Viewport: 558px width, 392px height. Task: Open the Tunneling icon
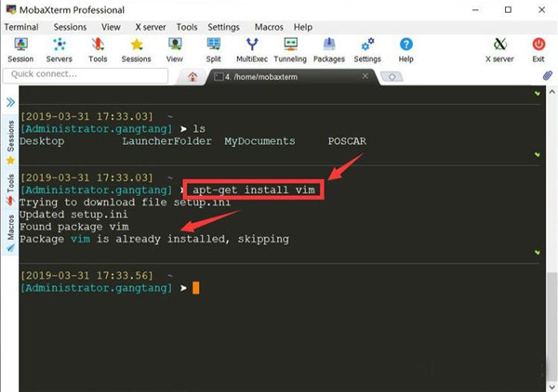tap(290, 50)
